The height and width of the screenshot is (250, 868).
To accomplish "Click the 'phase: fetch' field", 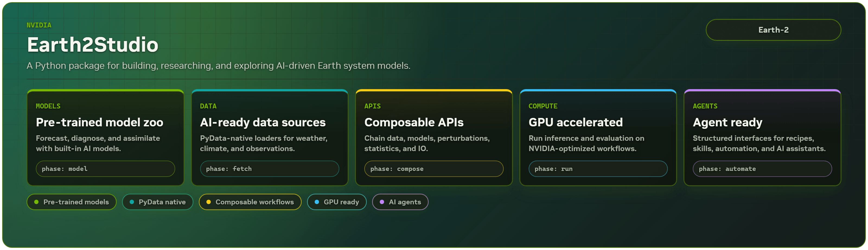I will tap(270, 169).
